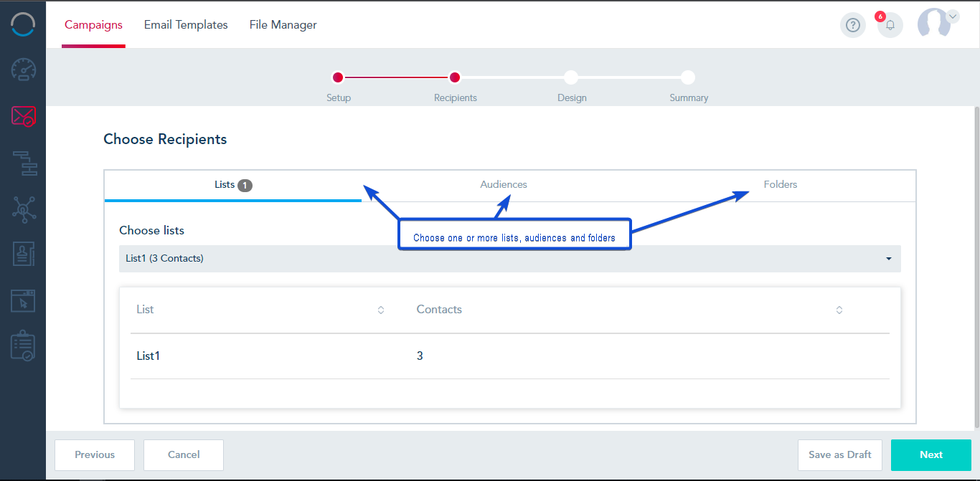
Task: Jump to the Summary step marker
Action: tap(688, 77)
